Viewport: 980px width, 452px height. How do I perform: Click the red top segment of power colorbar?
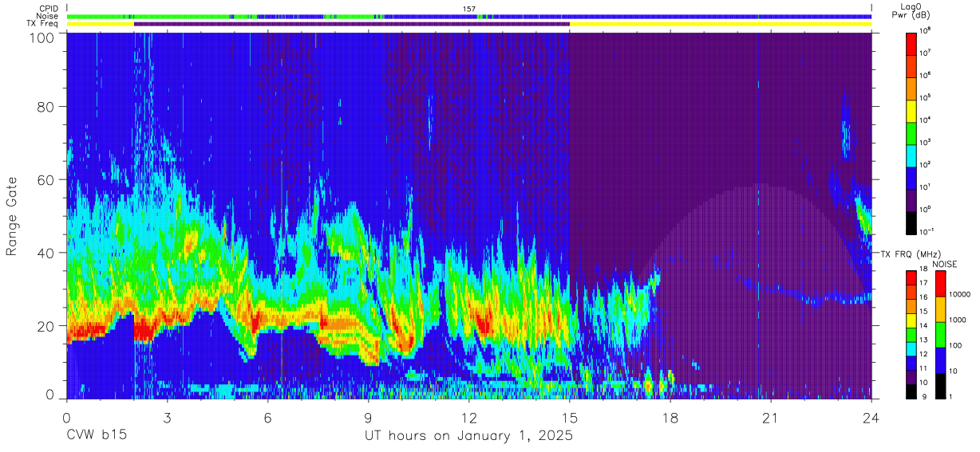coord(911,42)
